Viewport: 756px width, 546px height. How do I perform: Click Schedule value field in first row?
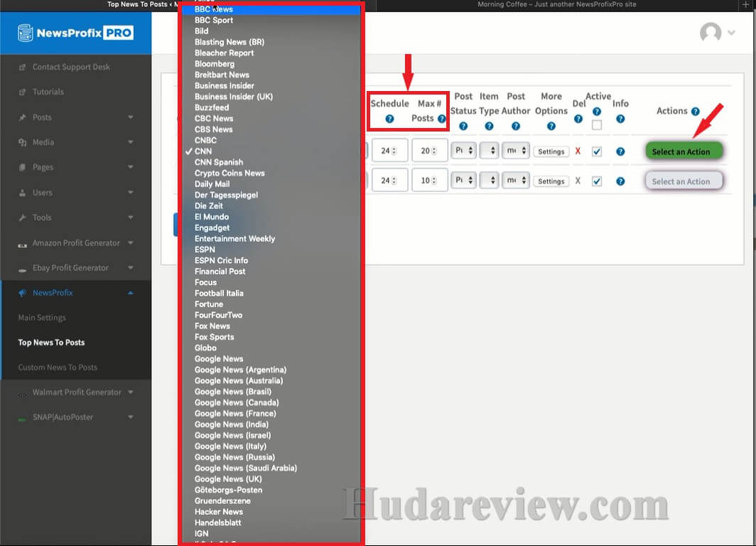[x=390, y=151]
